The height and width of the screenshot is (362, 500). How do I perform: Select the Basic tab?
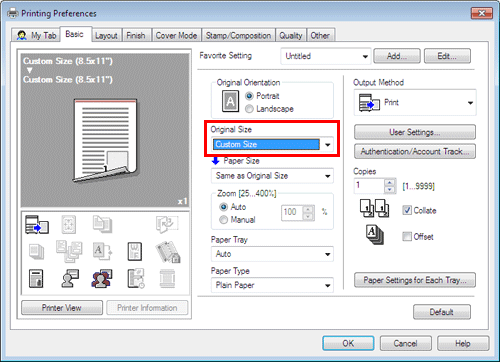point(75,34)
